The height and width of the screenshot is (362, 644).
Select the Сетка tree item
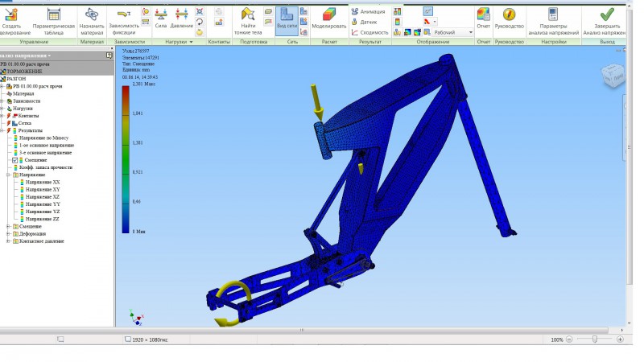point(25,123)
